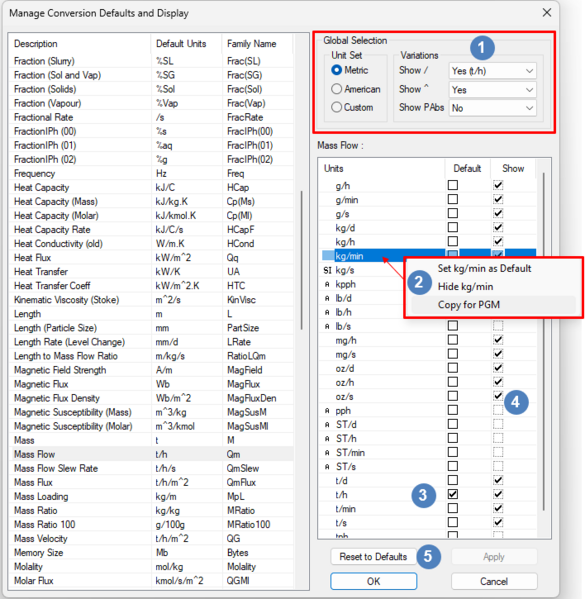This screenshot has width=585, height=599.
Task: Select the Mass Ratio 100 row
Action: [x=152, y=525]
